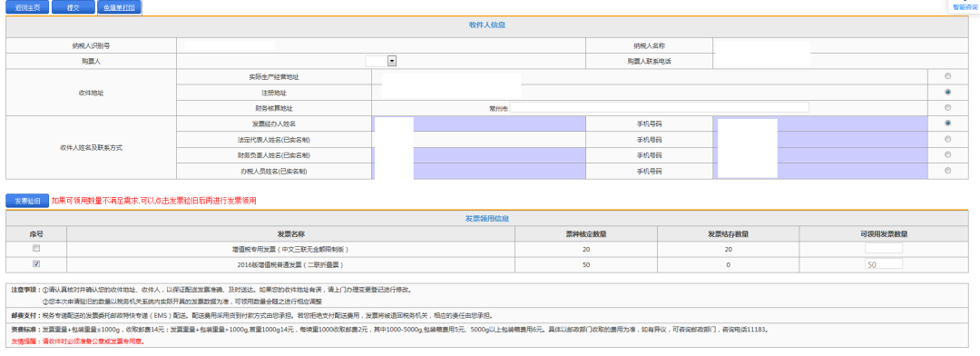Click 纳税人名称 label cell
The image size is (980, 356).
pos(649,45)
